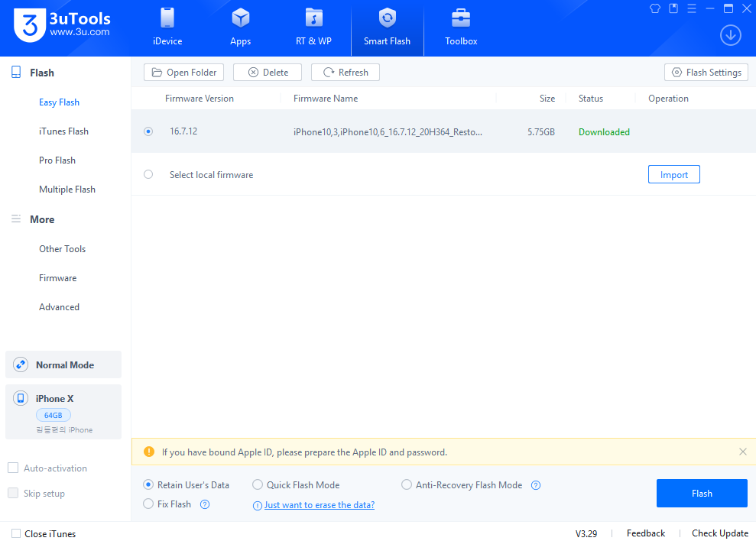
Task: Open Flash Settings
Action: [706, 73]
